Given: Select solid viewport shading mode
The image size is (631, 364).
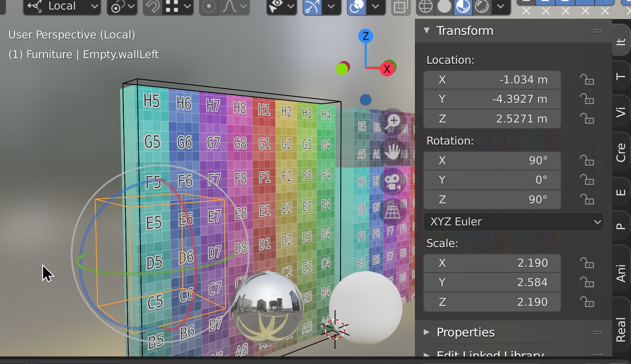Looking at the screenshot, I should pyautogui.click(x=444, y=6).
